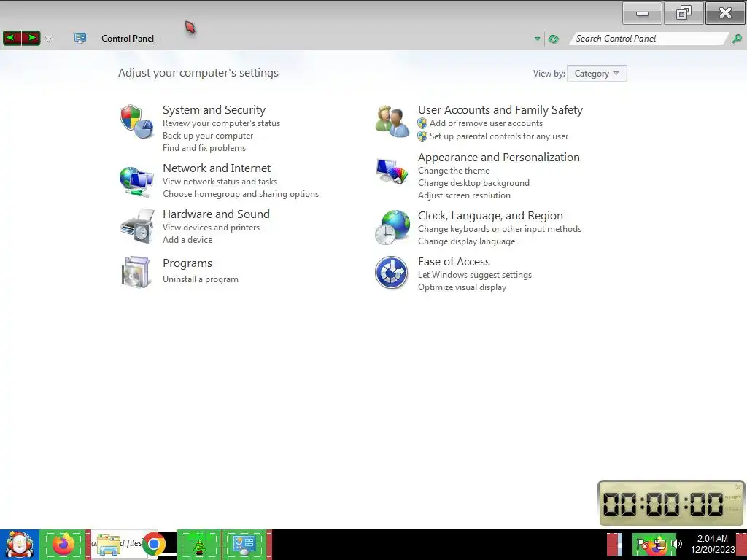
Task: Expand recent pages arrow next to navigation buttons
Action: 48,39
